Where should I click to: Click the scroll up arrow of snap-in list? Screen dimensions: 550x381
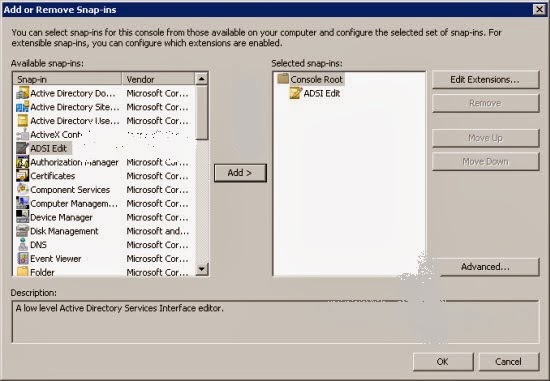tap(202, 79)
